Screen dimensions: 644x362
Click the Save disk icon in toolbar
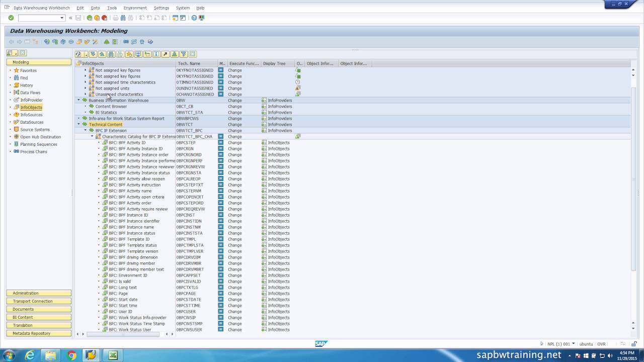coord(78,18)
